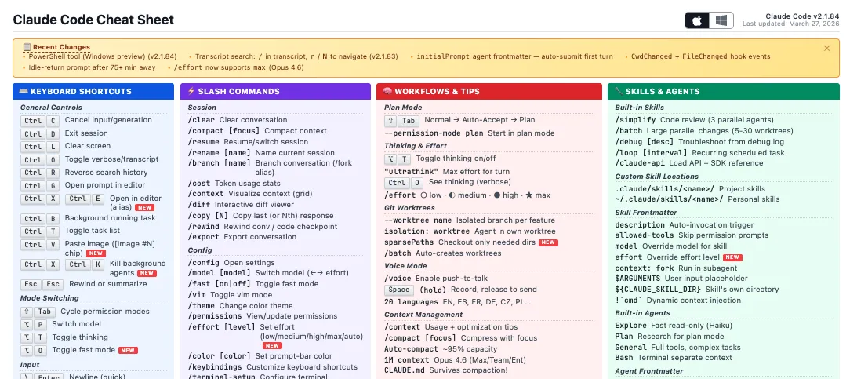Collapse the Slash Commands section header

tap(274, 92)
